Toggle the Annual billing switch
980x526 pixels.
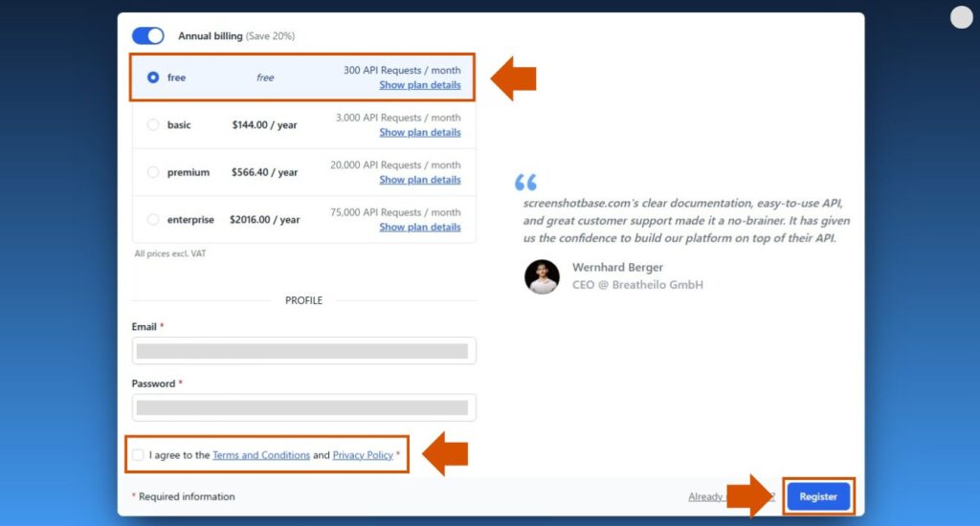tap(147, 35)
